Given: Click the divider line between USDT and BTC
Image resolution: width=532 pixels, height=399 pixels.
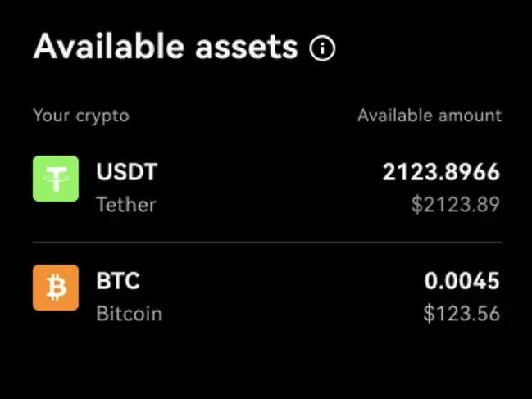Looking at the screenshot, I should click(x=266, y=243).
